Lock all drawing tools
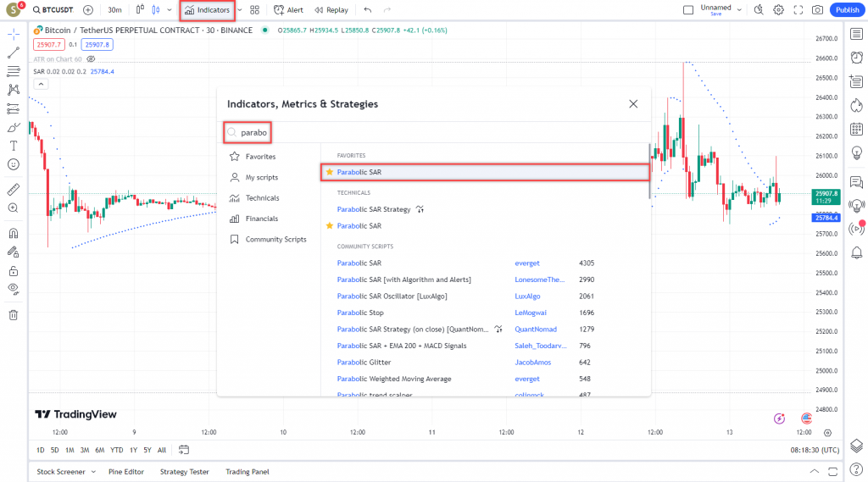The width and height of the screenshot is (868, 482). (14, 270)
